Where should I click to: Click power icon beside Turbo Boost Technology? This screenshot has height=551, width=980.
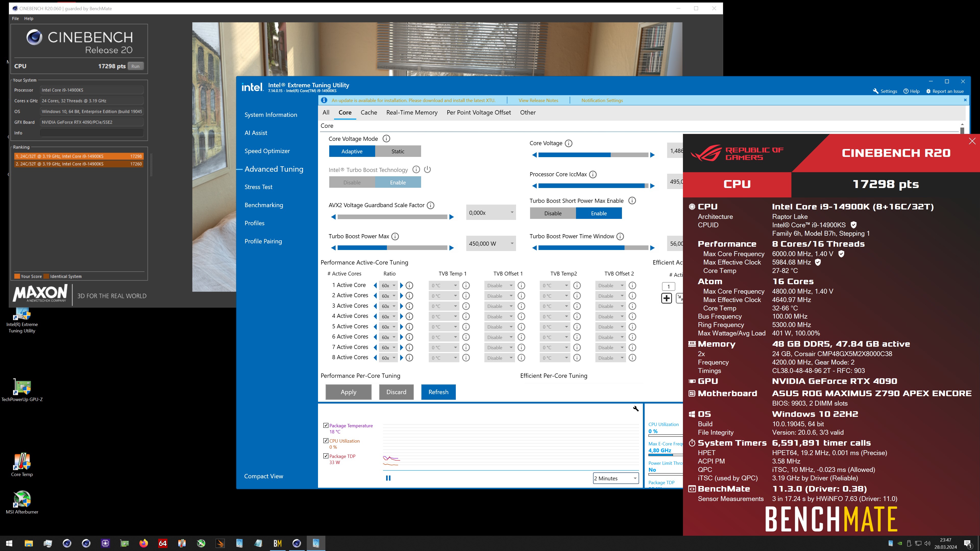point(427,170)
